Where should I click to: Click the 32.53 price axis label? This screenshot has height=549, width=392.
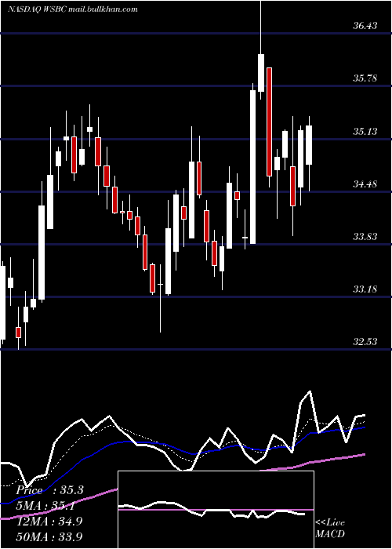365,341
